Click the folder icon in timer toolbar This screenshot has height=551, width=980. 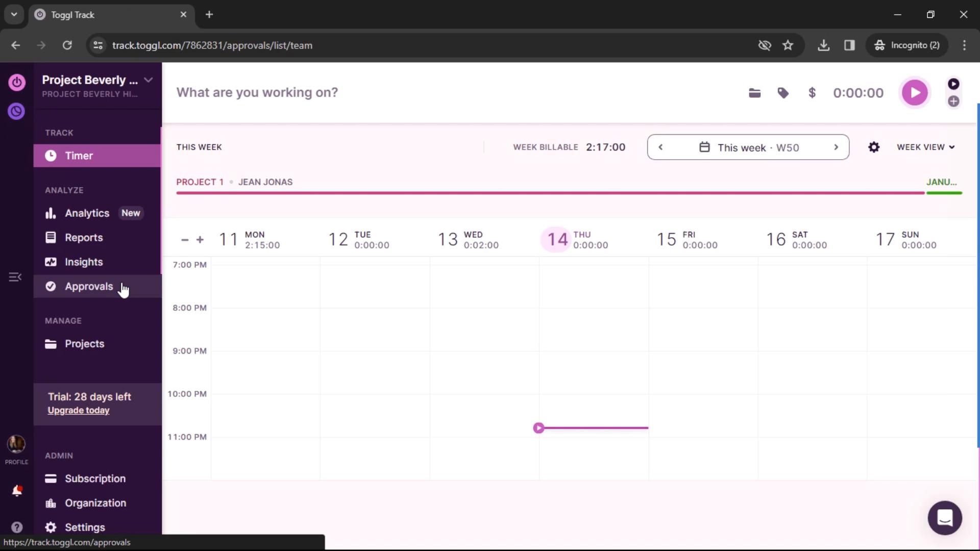[x=754, y=92]
